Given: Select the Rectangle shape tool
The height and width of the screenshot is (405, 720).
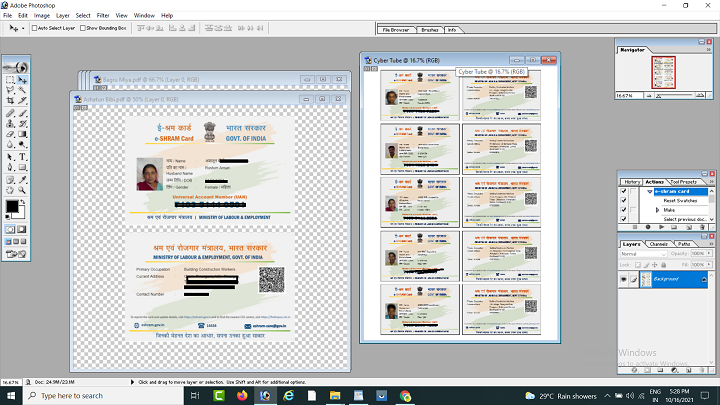Looking at the screenshot, I should (22, 167).
